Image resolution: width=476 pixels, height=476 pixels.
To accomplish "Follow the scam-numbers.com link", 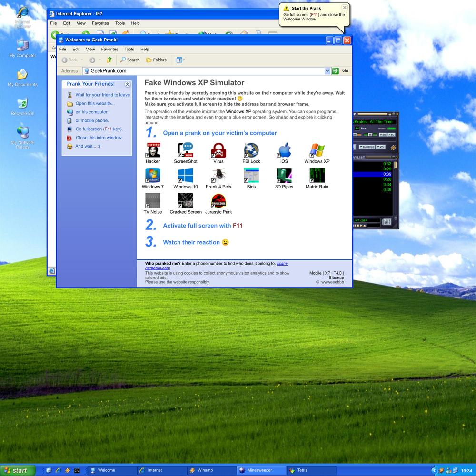I will pos(217,266).
